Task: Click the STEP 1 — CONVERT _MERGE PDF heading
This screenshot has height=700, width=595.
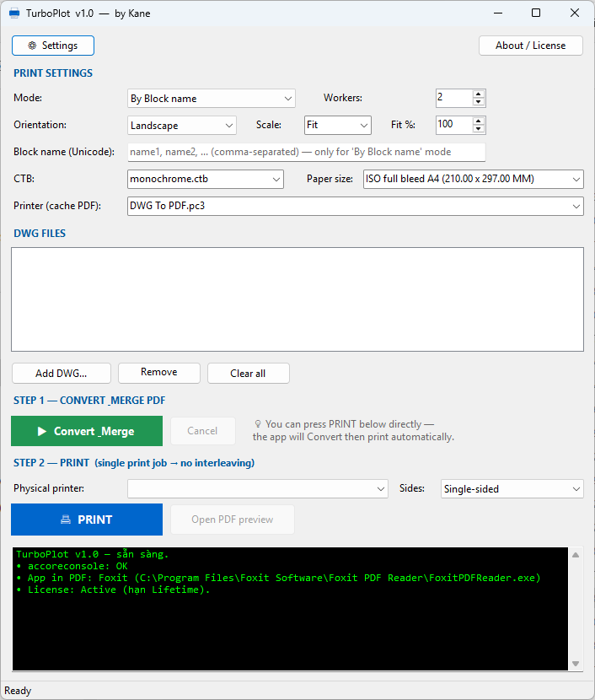Action: (x=89, y=401)
